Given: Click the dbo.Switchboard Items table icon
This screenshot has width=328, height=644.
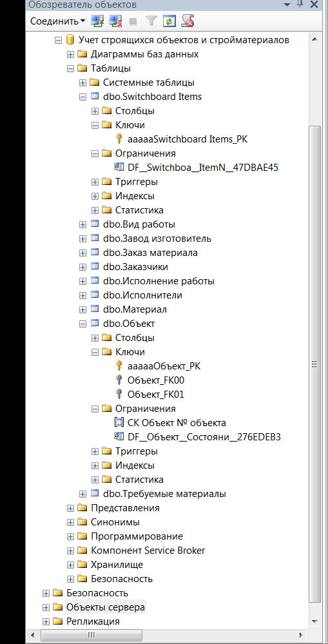Looking at the screenshot, I should coord(95,97).
